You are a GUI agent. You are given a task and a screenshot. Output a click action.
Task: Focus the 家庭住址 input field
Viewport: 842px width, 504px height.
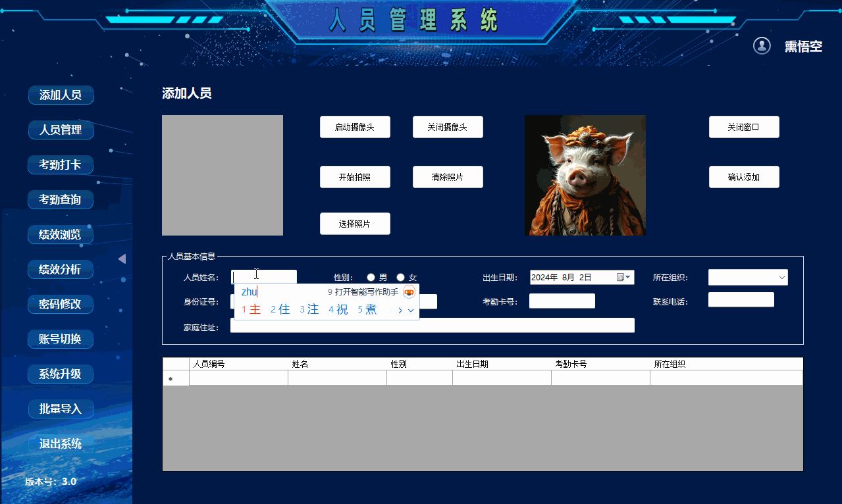click(x=433, y=325)
